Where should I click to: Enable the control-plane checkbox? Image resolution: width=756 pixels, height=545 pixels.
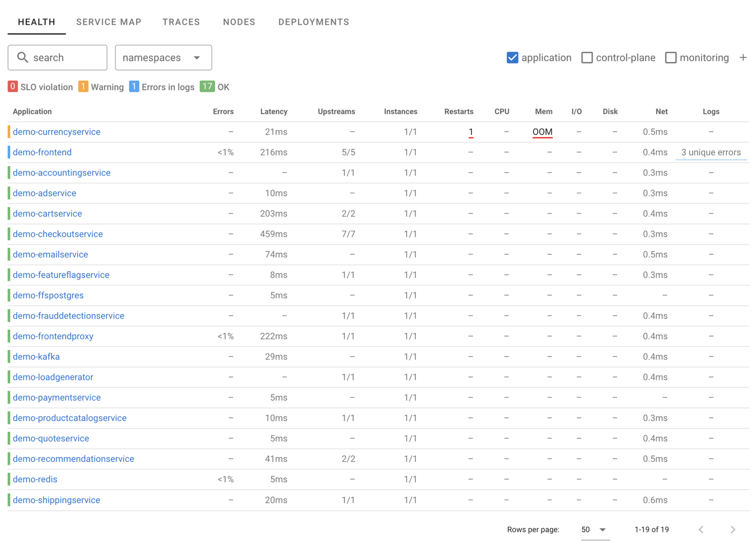click(x=587, y=57)
